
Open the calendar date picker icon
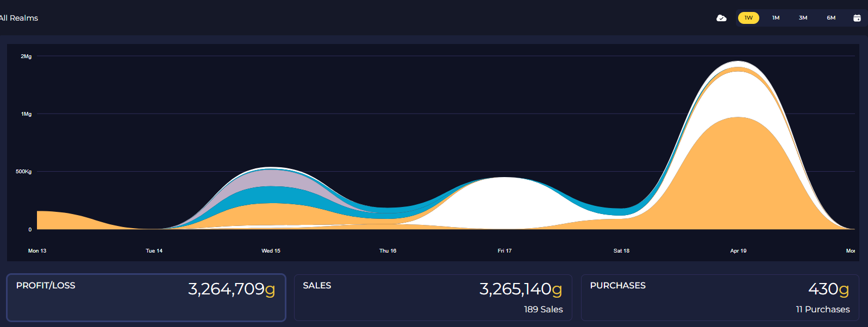[857, 18]
